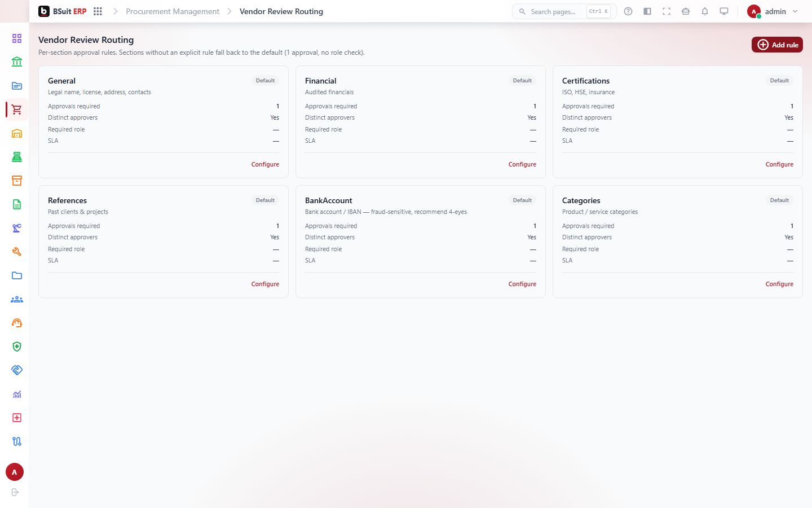Image resolution: width=812 pixels, height=508 pixels.
Task: Click the Vendor Review Routing page heading
Action: pos(86,40)
